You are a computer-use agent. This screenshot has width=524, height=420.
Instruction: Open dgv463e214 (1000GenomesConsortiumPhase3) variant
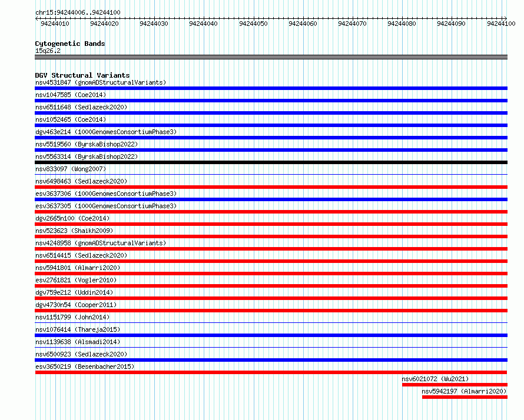(x=106, y=132)
